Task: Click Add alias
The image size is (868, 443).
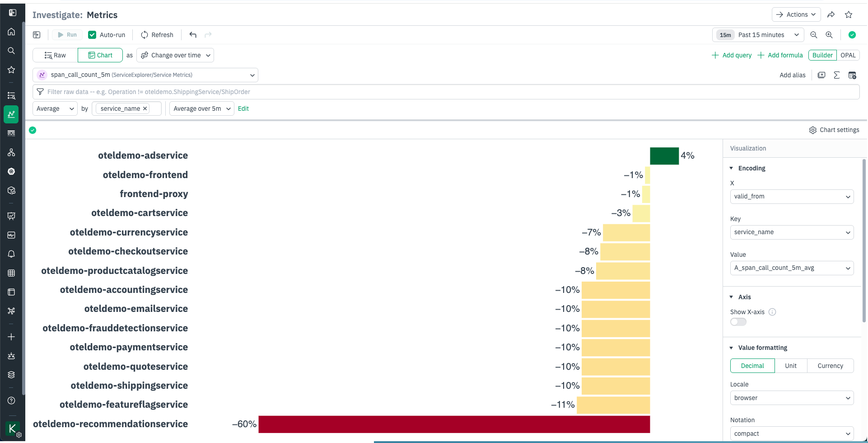Action: [x=792, y=75]
